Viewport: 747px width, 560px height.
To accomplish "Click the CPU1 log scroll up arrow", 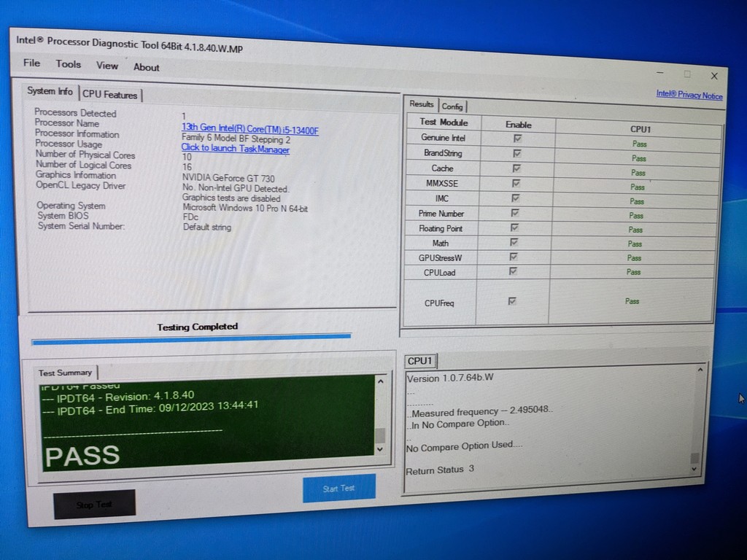I will click(700, 370).
